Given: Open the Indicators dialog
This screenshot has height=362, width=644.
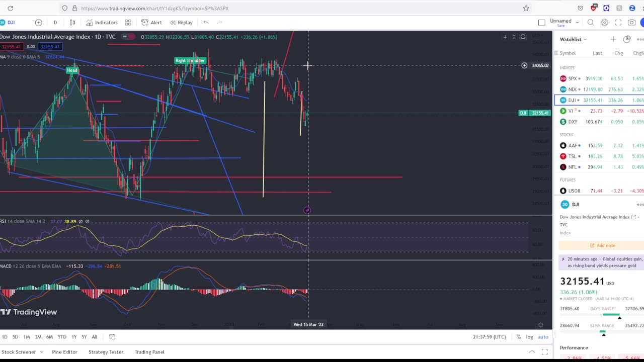Looking at the screenshot, I should 102,22.
